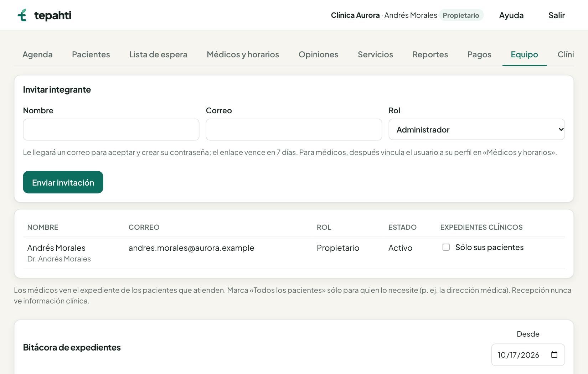Click the Dr. Andrés Morales subtitle
588x374 pixels.
coord(59,259)
